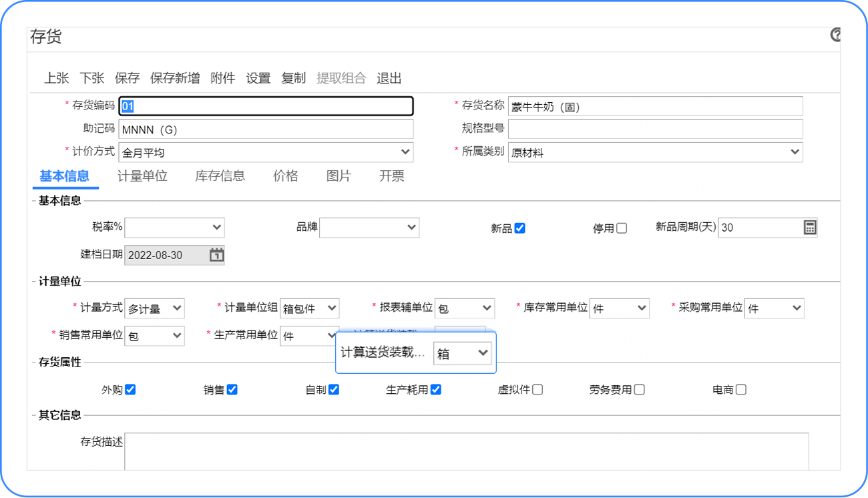Click calculator icon beside 新品周期(天)

pyautogui.click(x=810, y=227)
